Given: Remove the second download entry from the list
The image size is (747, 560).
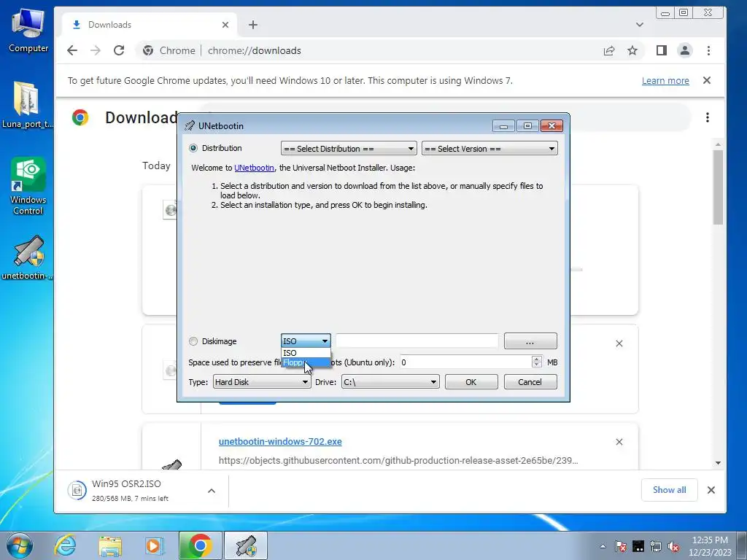Looking at the screenshot, I should point(619,343).
